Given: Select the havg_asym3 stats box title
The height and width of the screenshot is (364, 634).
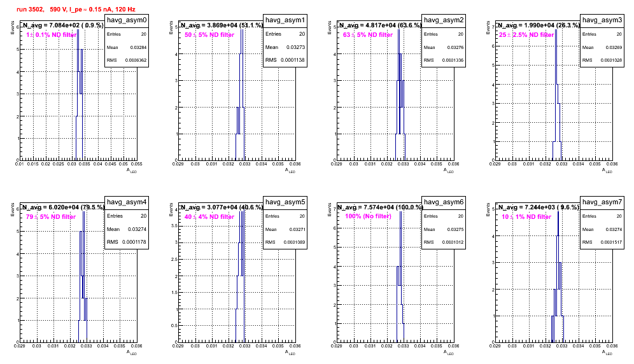Looking at the screenshot, I should coord(602,20).
